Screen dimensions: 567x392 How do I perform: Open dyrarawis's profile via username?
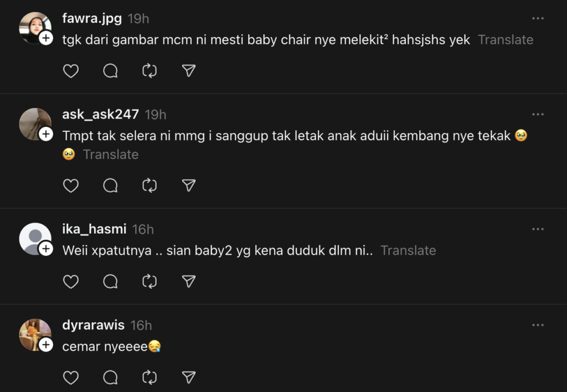[93, 325]
